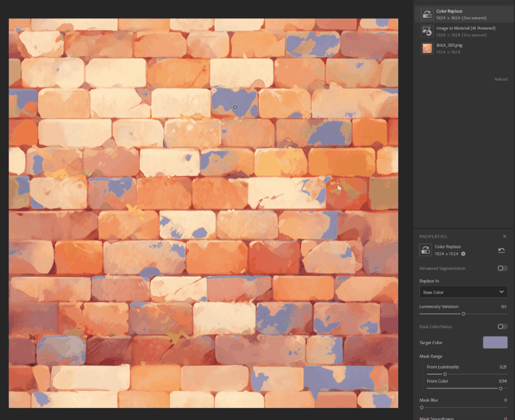Select the Color Replace layer icon
The image size is (515, 420).
(x=427, y=14)
